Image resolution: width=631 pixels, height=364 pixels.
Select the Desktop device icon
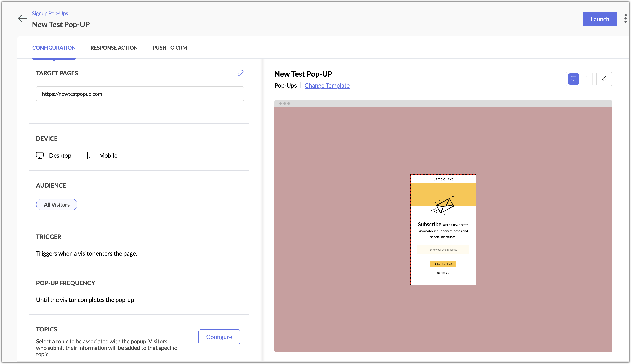point(40,155)
